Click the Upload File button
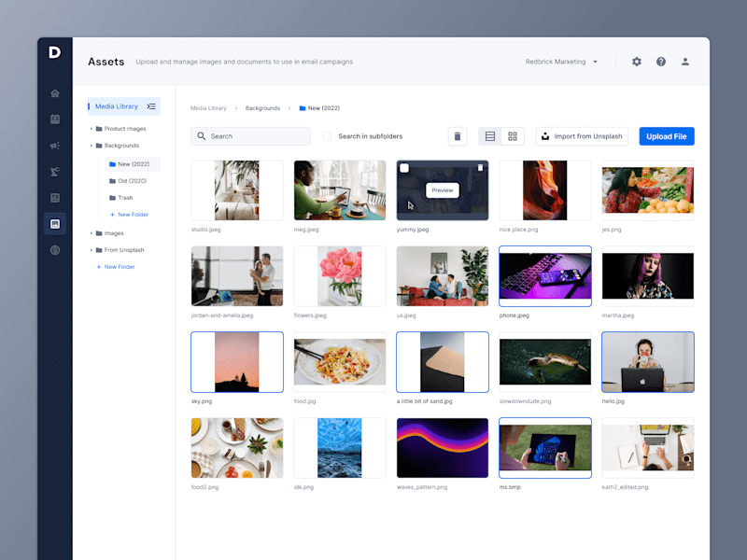 (x=667, y=136)
